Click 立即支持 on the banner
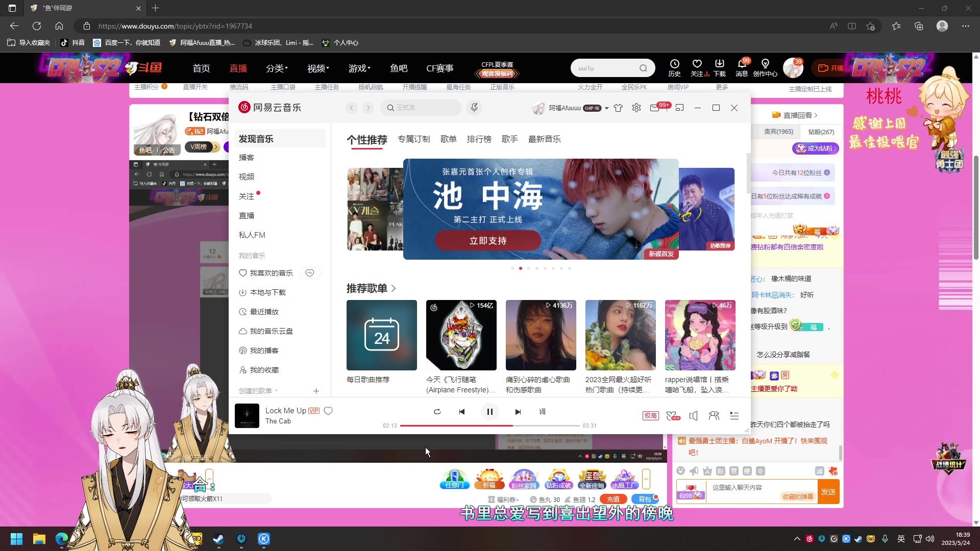The height and width of the screenshot is (551, 980). (x=488, y=240)
